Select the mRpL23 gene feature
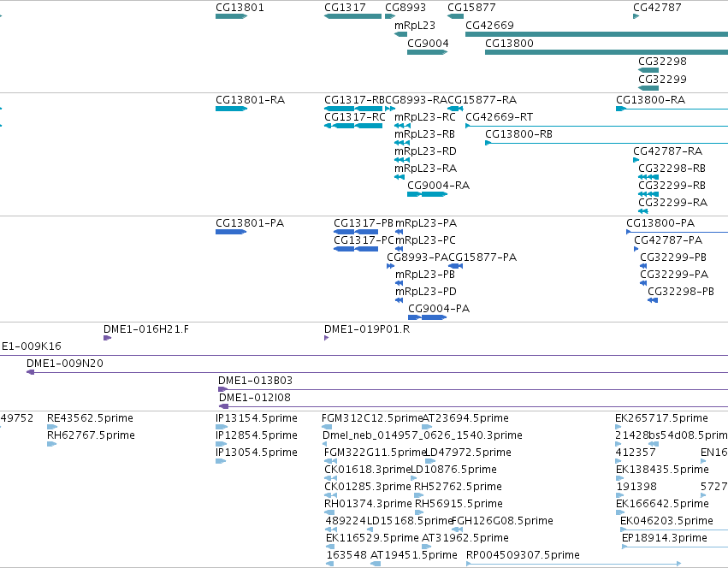728x568 pixels. 400,34
